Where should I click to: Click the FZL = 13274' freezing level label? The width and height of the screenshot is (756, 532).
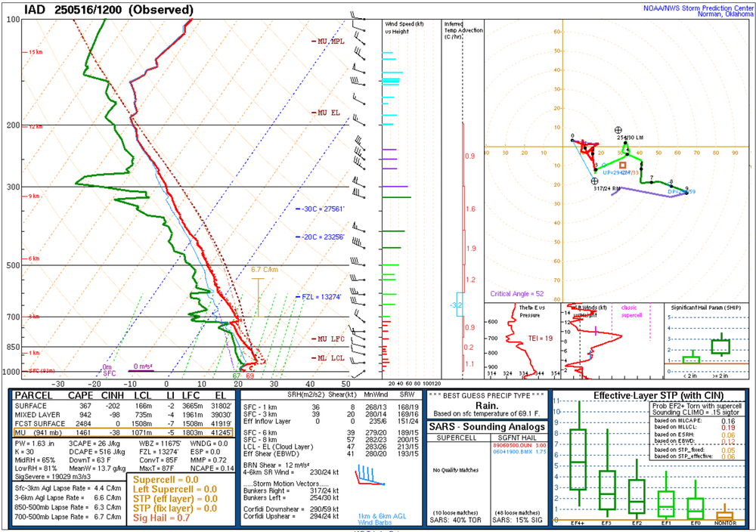(323, 298)
